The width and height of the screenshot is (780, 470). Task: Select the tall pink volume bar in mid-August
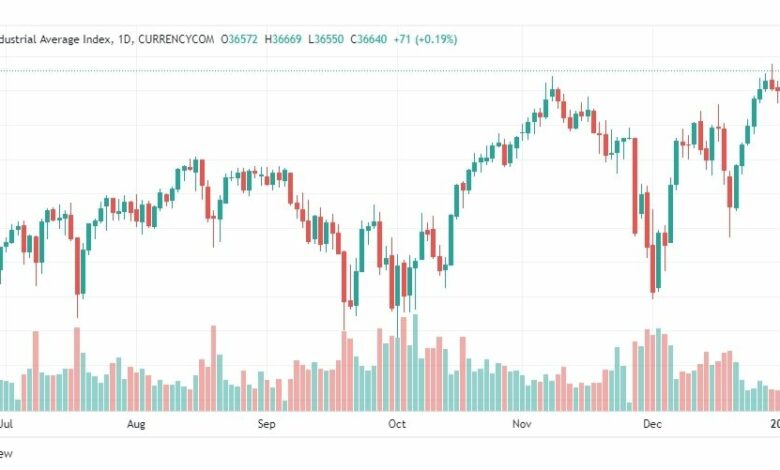click(x=213, y=368)
